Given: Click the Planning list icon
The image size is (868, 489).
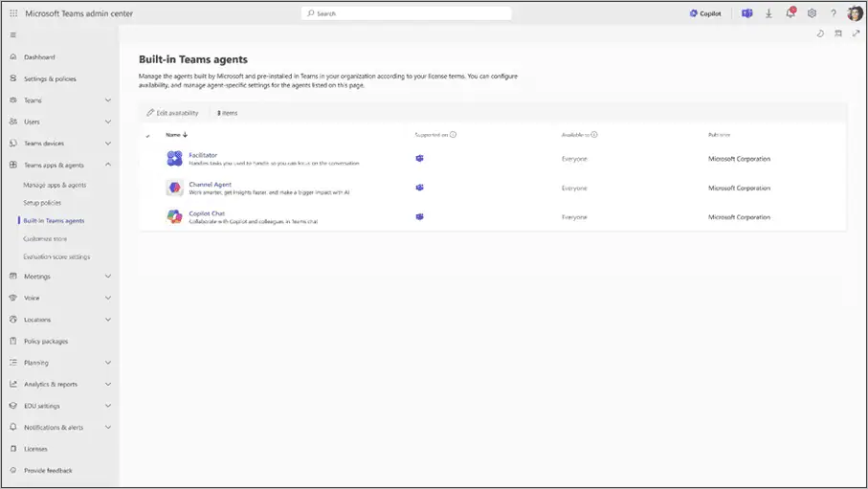Looking at the screenshot, I should (13, 362).
